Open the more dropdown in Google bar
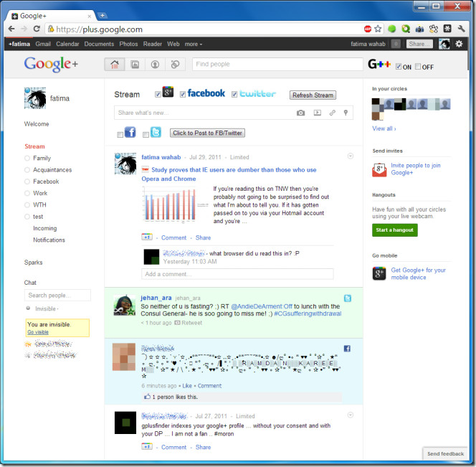 point(194,44)
